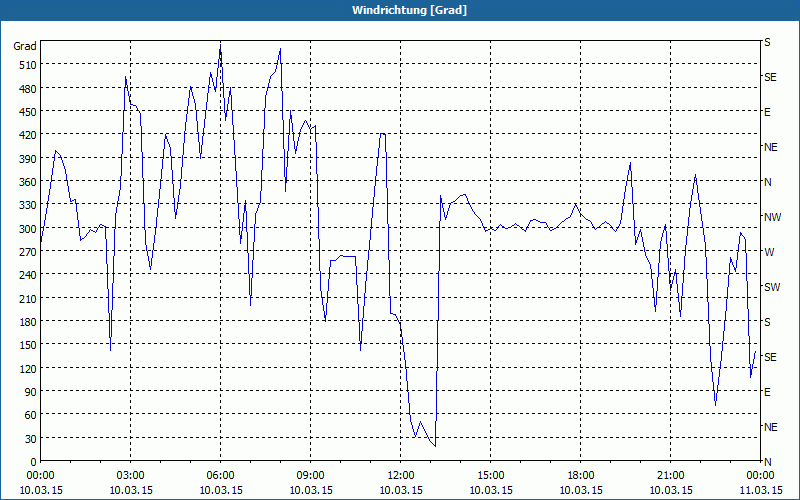800x500 pixels.
Task: Select the y-axis value 240
Action: tap(28, 275)
